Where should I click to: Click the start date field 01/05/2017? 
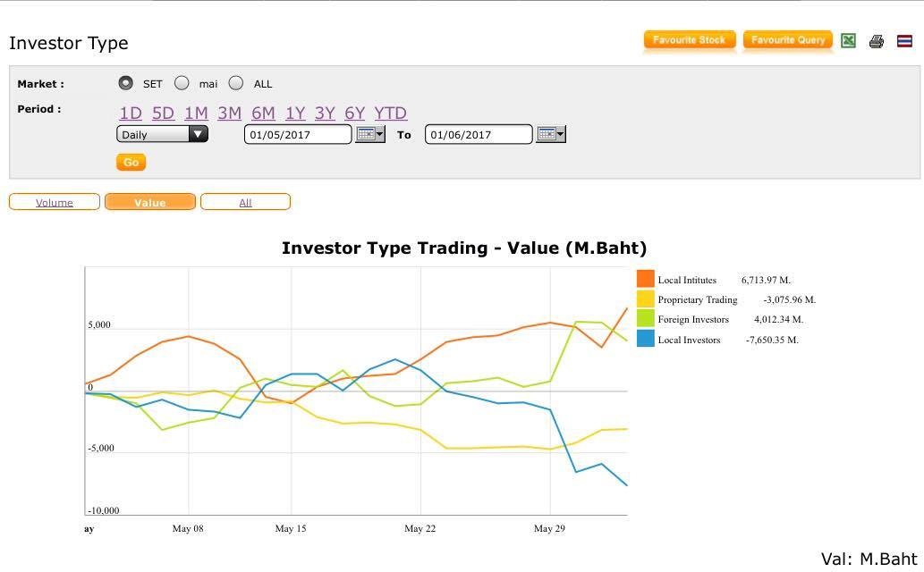coord(298,135)
